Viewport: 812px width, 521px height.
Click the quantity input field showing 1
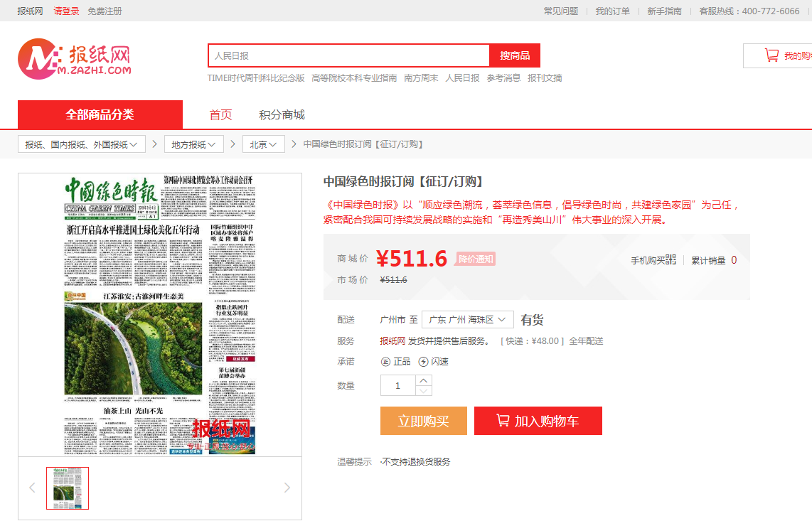[x=397, y=385]
